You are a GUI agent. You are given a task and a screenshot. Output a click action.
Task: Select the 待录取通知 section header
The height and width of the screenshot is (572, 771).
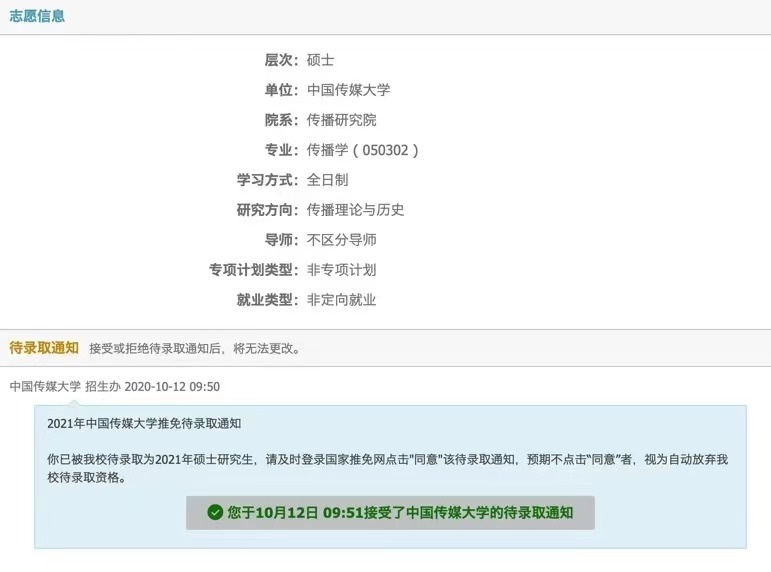point(43,348)
